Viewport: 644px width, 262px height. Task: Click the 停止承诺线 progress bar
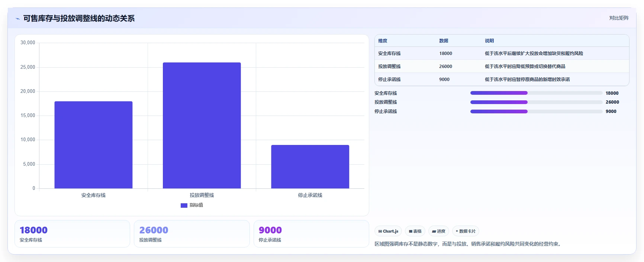point(536,111)
